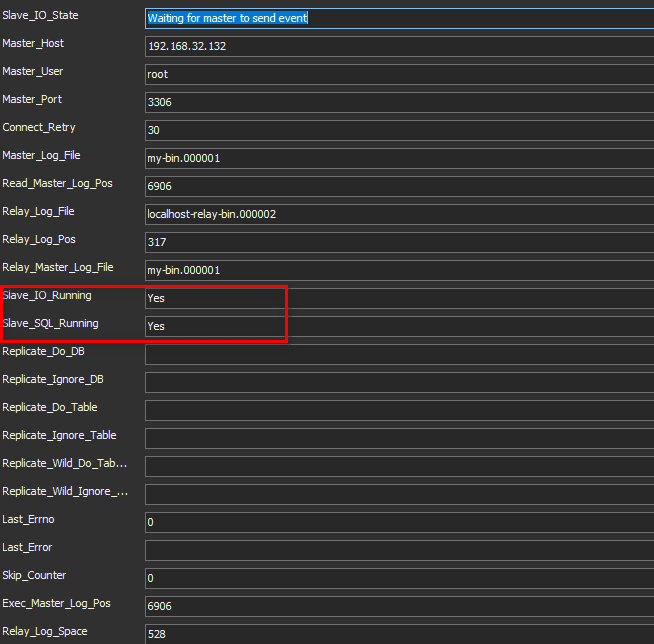Click the Last_Errno value field

pos(398,522)
